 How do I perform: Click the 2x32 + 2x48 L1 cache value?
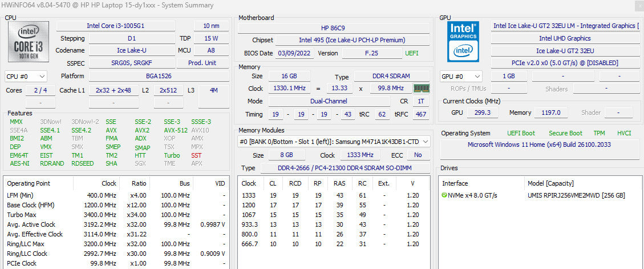[114, 90]
